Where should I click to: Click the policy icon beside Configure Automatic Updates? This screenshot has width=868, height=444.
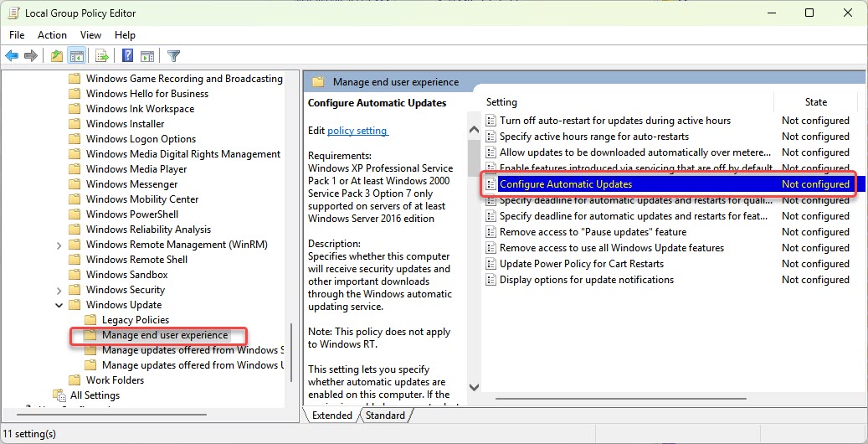[x=491, y=184]
